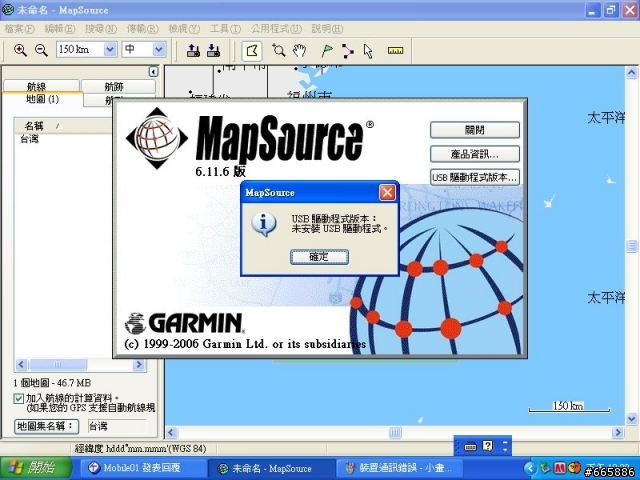Click the map horizontal scrollbar thumb
Image resolution: width=640 pixels, height=480 pixels.
[x=395, y=432]
